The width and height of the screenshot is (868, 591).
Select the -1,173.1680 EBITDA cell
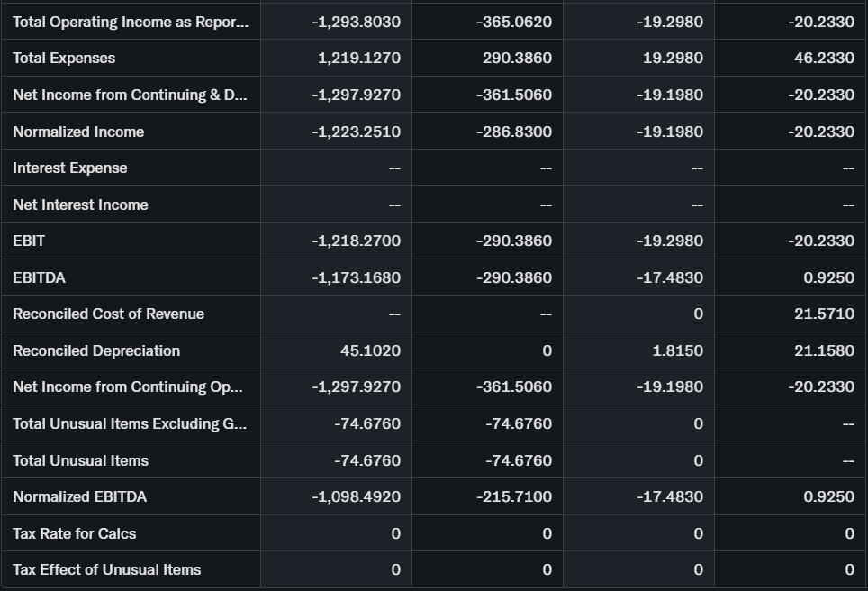click(356, 277)
